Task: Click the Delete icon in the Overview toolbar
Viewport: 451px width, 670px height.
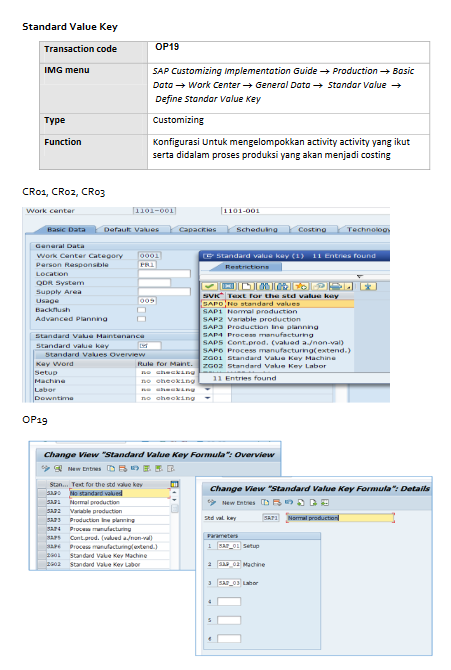Action: coord(123,468)
